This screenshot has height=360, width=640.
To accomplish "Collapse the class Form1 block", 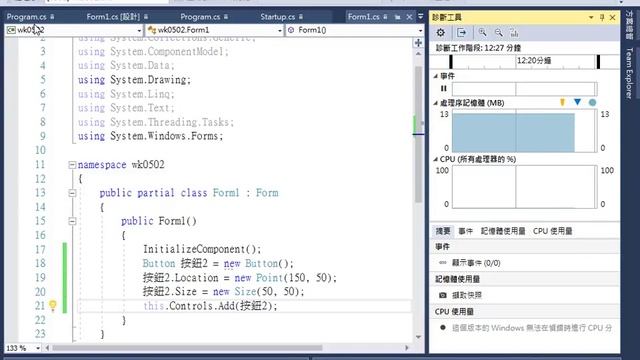I will pos(72,193).
